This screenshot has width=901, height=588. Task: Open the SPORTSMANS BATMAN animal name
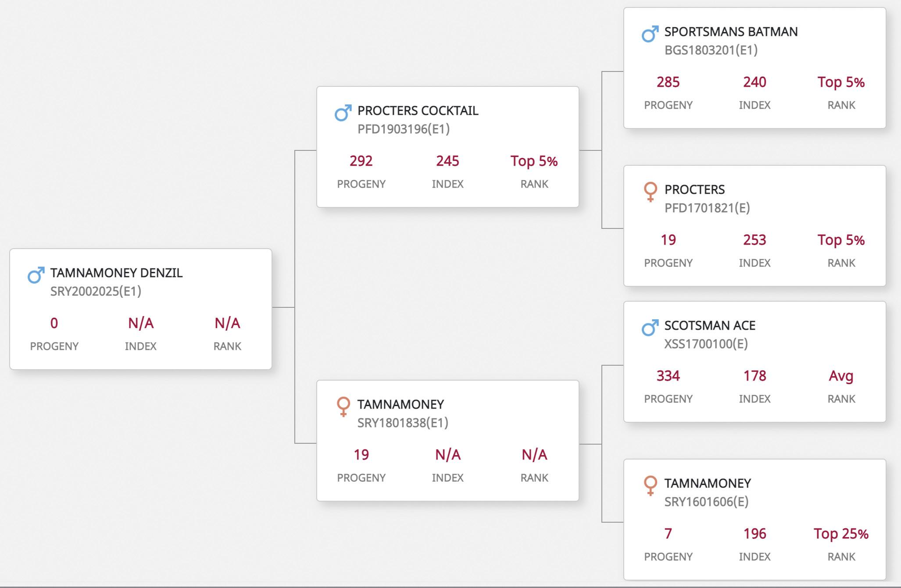click(731, 32)
